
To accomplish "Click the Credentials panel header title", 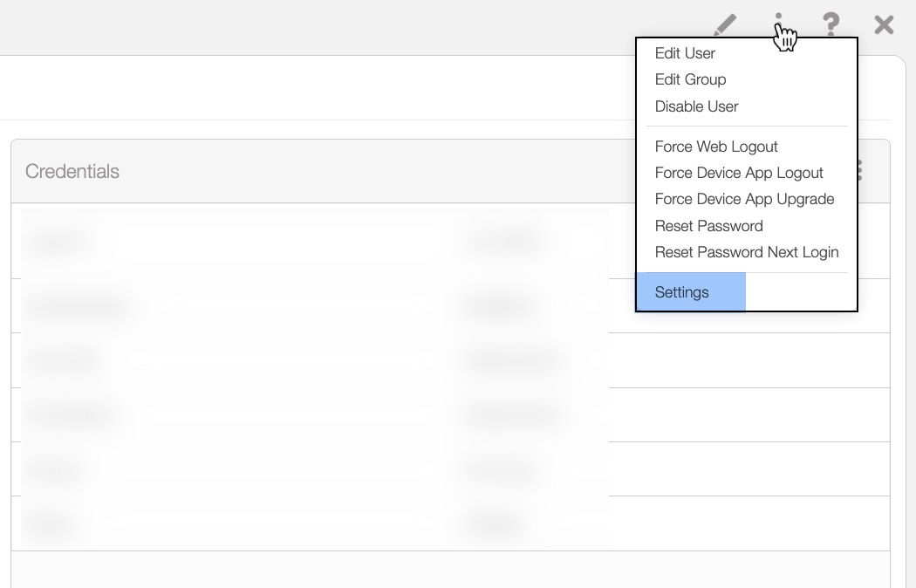I will click(72, 172).
